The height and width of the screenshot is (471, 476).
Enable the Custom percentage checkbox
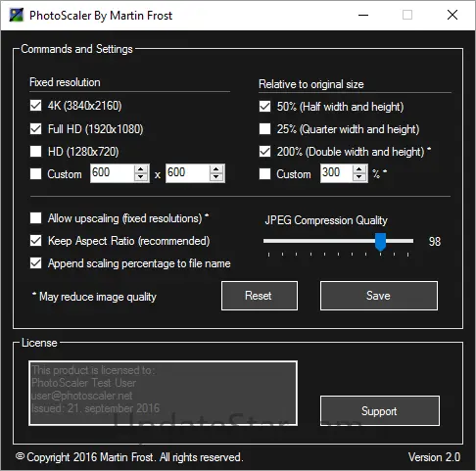point(264,173)
